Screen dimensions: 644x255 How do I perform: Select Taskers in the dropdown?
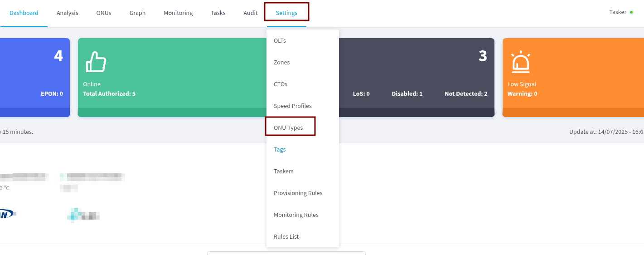tap(284, 171)
